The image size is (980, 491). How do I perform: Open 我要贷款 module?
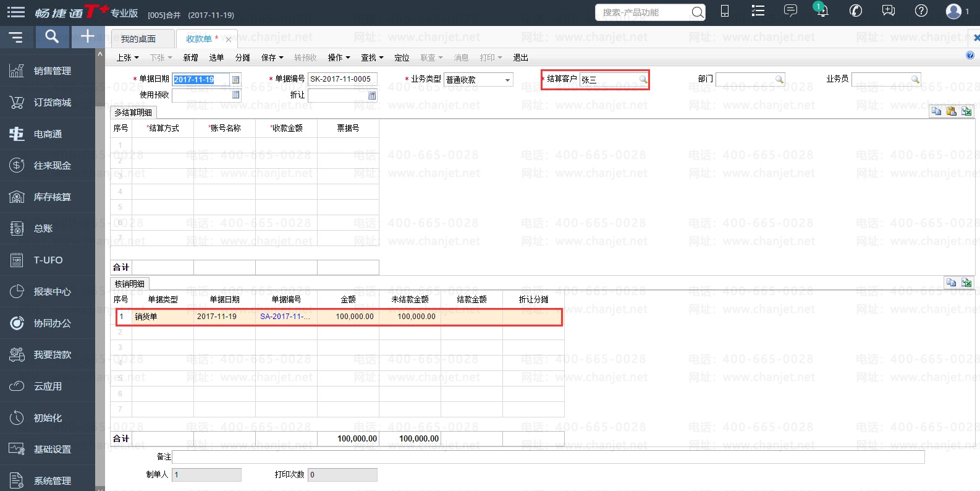click(x=48, y=355)
